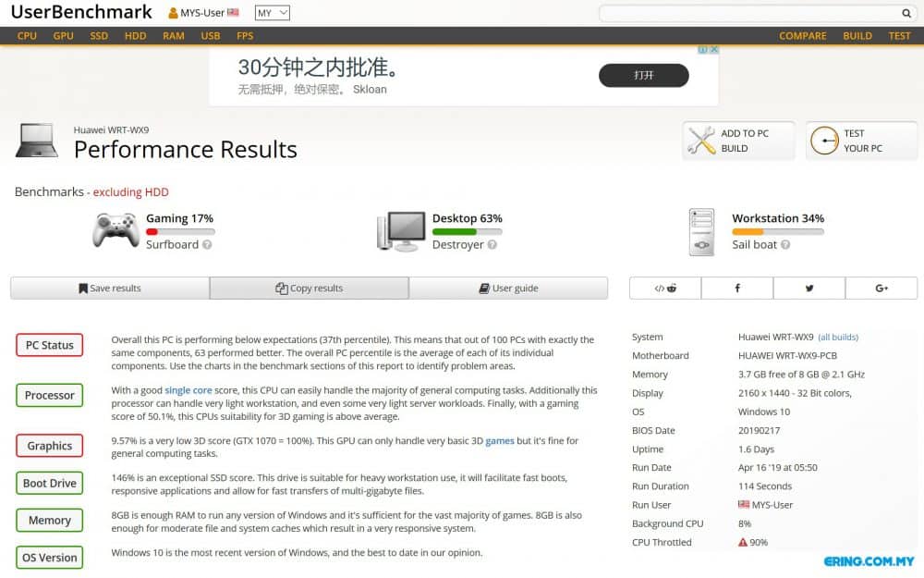The height and width of the screenshot is (578, 924).
Task: Click the Boot Drive section button
Action: tap(50, 483)
